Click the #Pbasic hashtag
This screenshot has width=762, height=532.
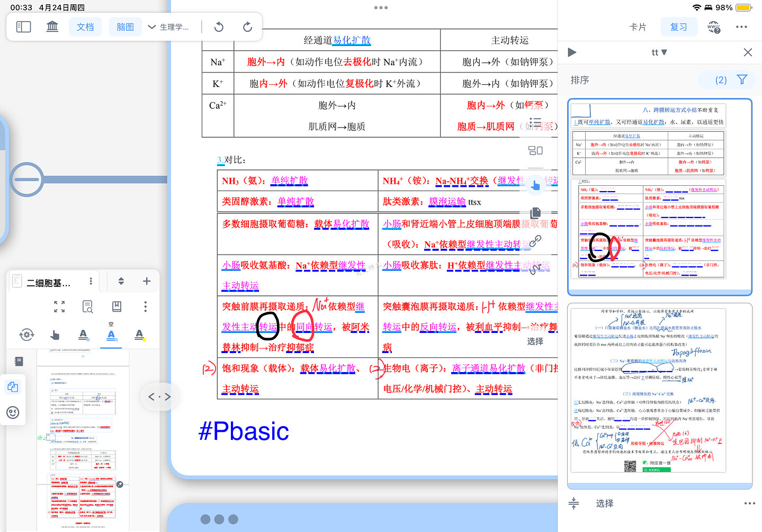tap(244, 431)
